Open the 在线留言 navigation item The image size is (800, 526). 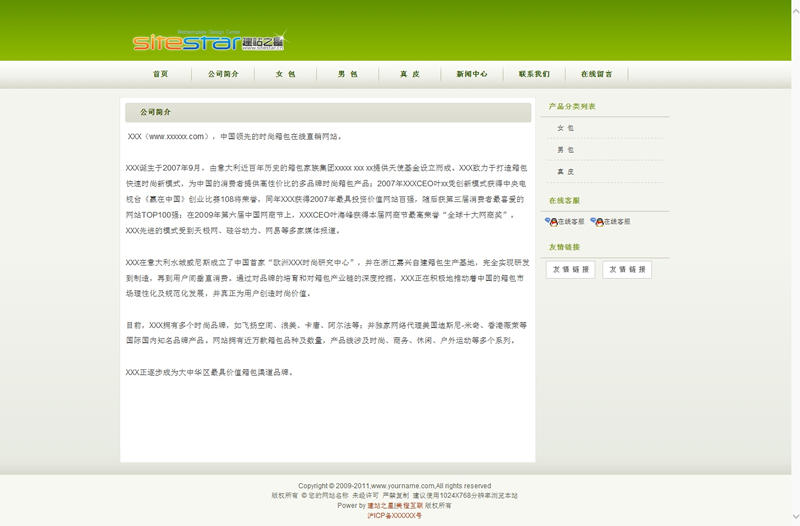click(596, 74)
